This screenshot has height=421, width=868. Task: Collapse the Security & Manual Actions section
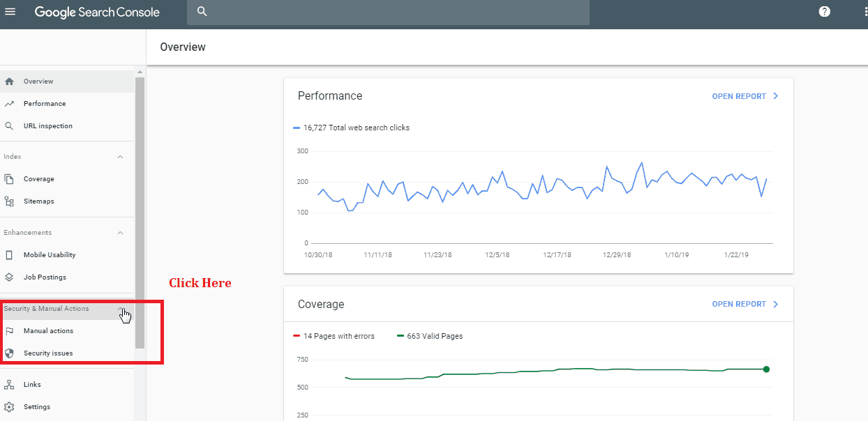click(121, 309)
